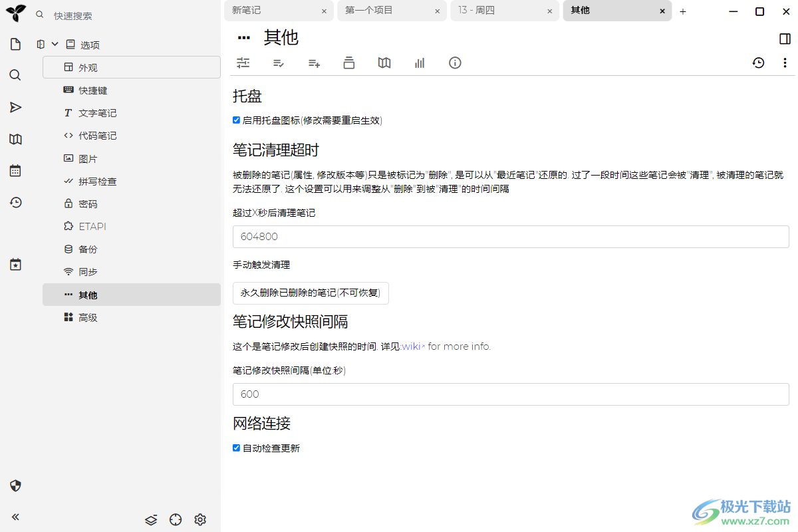
Task: Select 外观 in the options tree
Action: 132,67
